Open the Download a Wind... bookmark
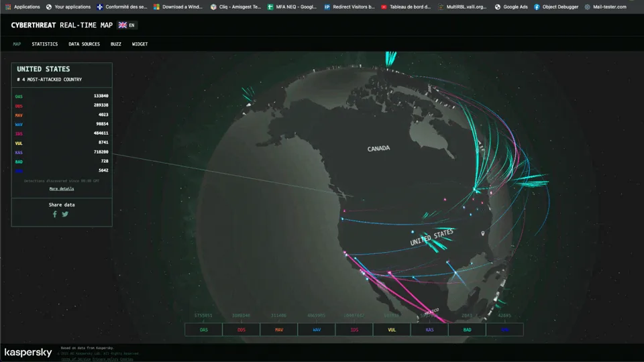Viewport: 644px width, 362px height. pyautogui.click(x=178, y=7)
